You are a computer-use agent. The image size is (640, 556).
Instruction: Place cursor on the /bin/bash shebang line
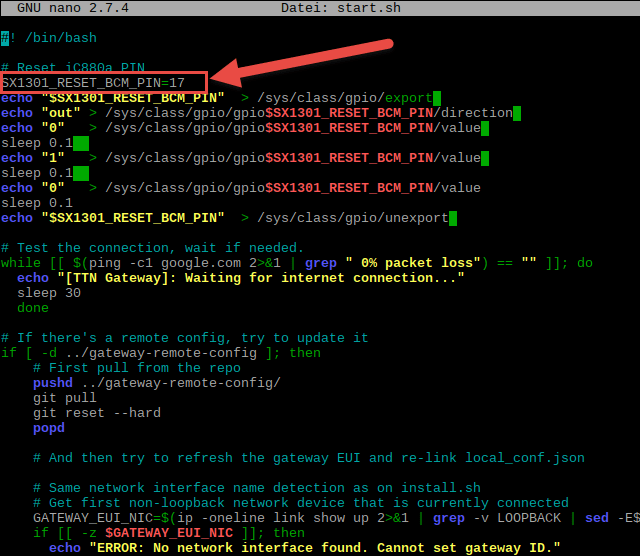pos(50,37)
